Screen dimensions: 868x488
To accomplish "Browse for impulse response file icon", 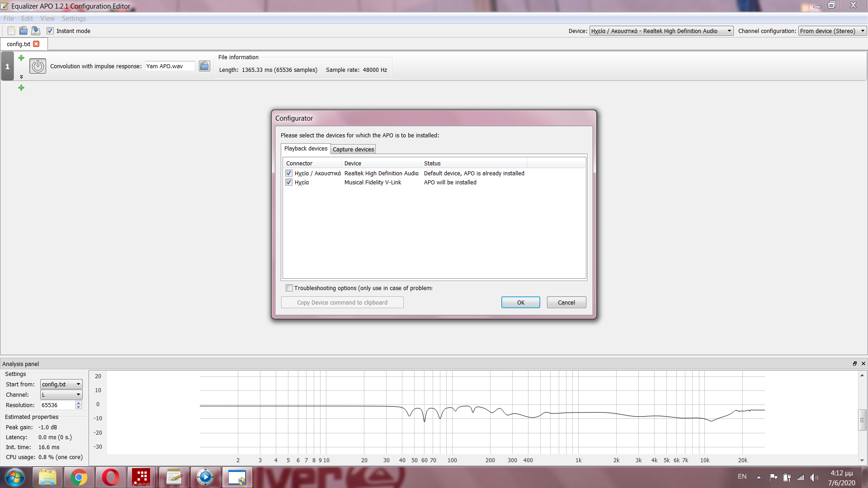I will point(204,66).
